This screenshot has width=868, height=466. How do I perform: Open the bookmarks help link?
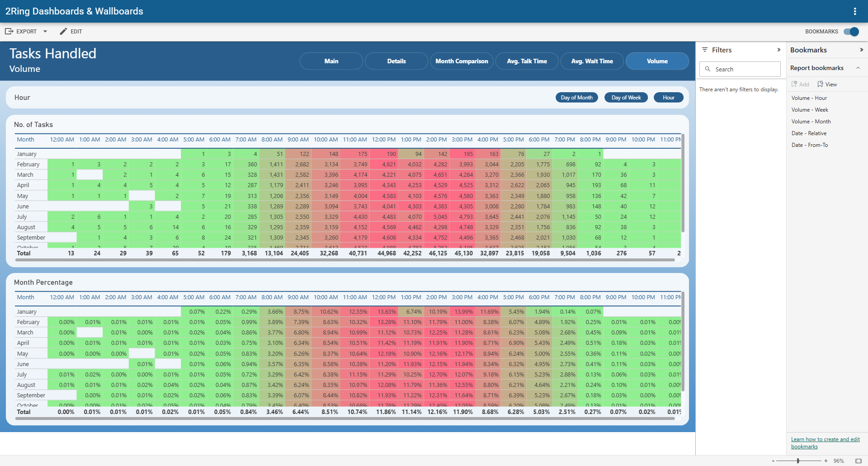(826, 443)
